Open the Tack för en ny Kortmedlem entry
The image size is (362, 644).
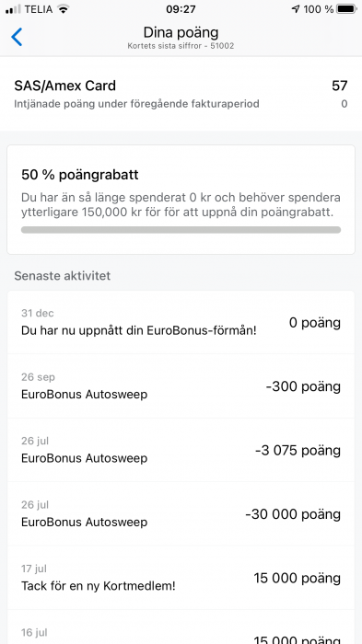[x=181, y=578]
